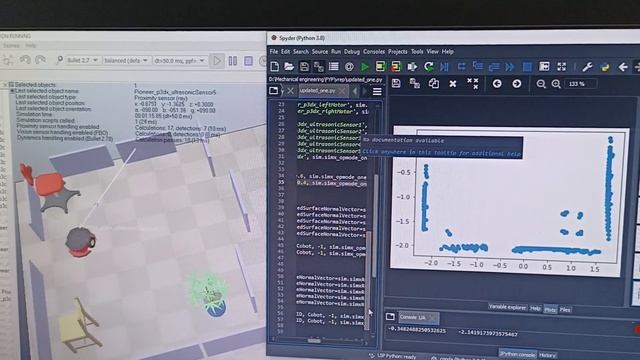Viewport: 640px width, 360px height.
Task: Step into function in debugger
Action: [x=478, y=67]
